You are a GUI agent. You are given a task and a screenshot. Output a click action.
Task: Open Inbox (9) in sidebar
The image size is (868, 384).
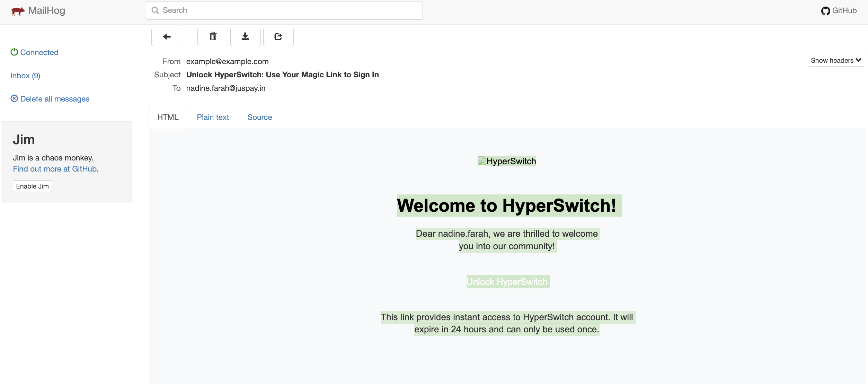25,76
